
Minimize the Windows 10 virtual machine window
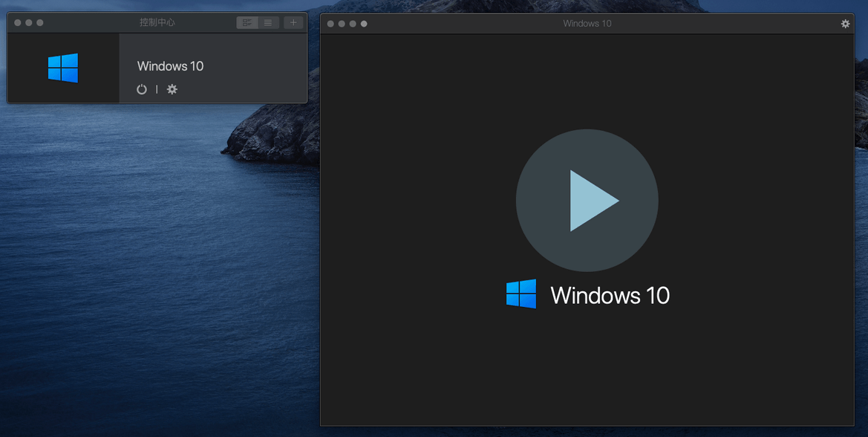click(x=342, y=24)
